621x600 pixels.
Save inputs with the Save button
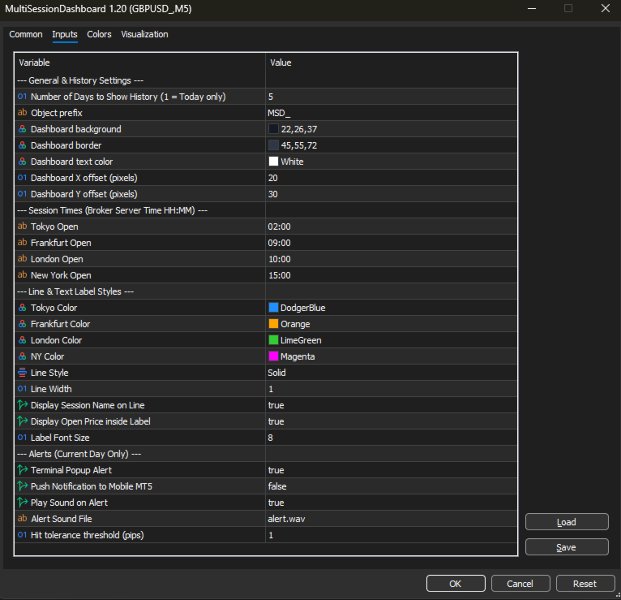pos(566,547)
